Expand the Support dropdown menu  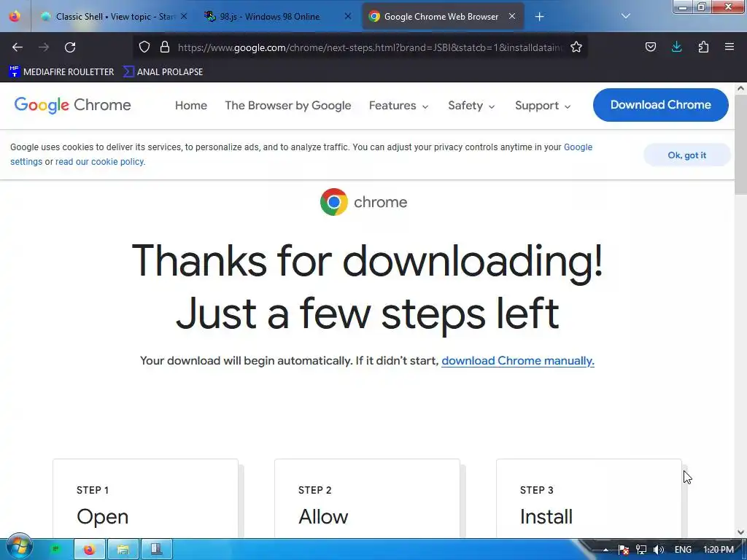coord(543,106)
